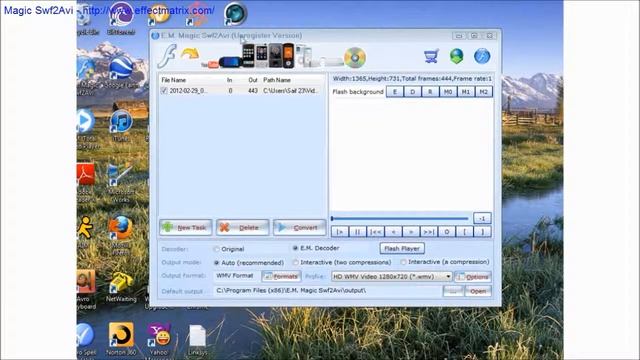Jump to last frame >>| button

coord(429,232)
